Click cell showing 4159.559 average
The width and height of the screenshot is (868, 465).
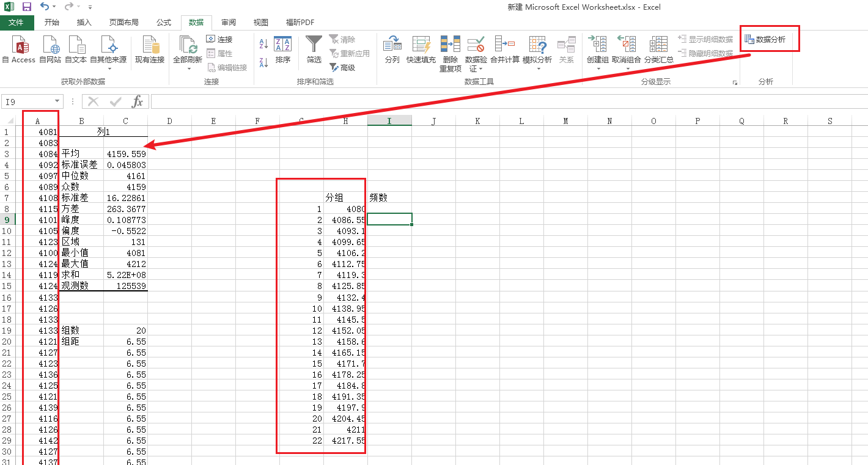point(125,153)
